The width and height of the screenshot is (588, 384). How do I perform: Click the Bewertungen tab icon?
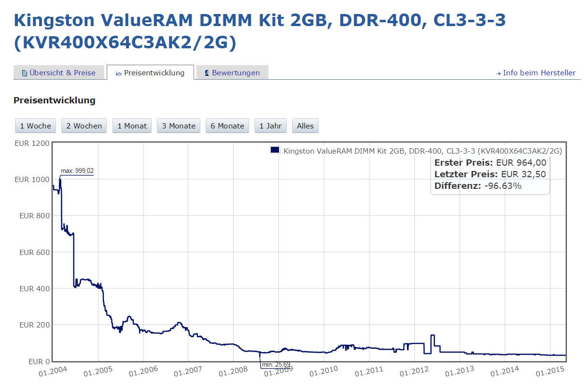coord(207,73)
